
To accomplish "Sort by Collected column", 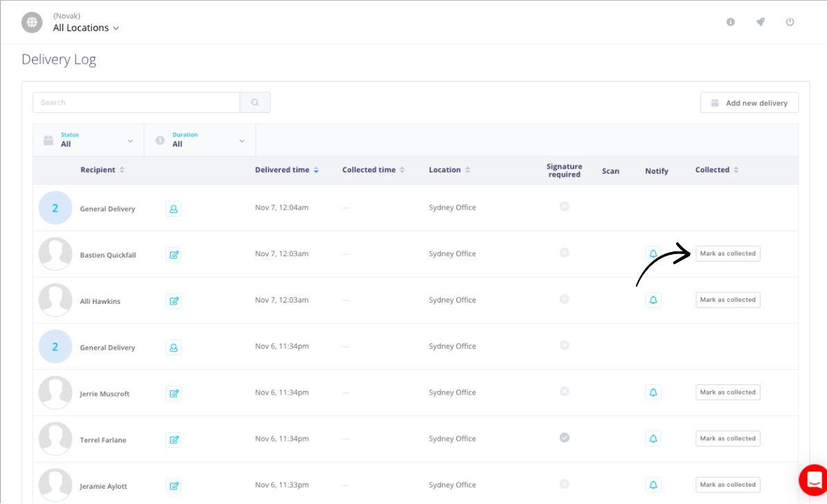I will pos(717,170).
